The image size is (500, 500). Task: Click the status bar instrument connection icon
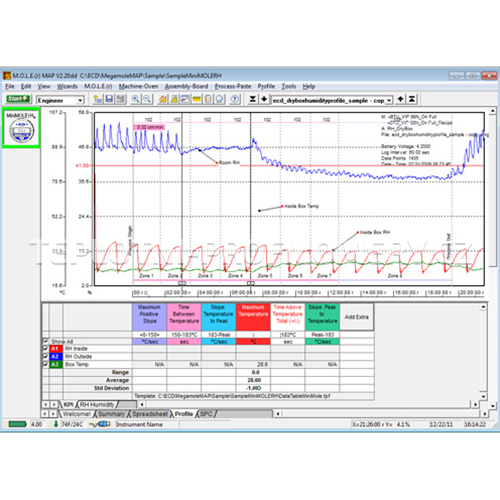(100, 424)
